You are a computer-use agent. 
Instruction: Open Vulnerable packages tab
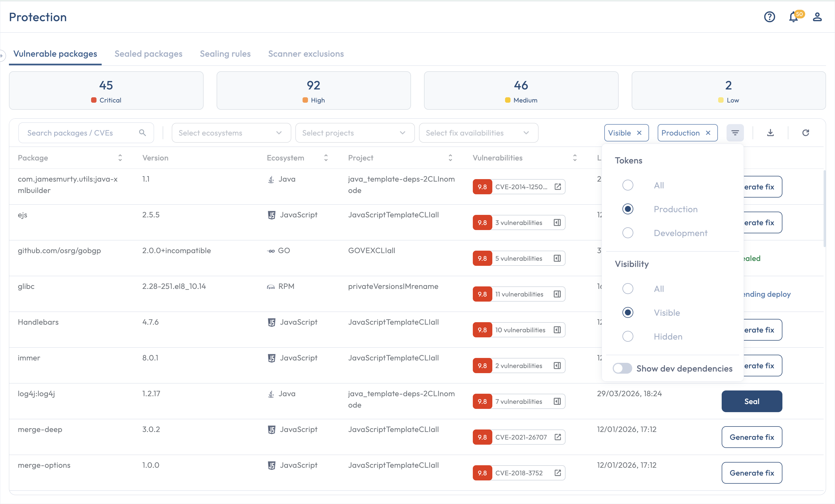point(55,54)
